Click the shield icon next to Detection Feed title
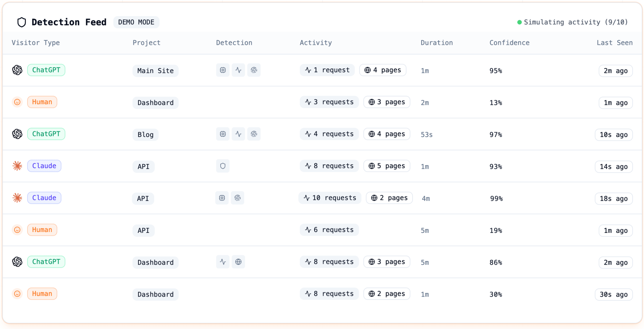 click(x=21, y=22)
